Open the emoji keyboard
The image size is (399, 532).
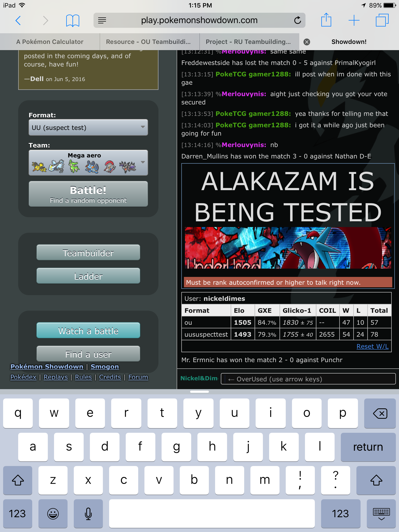pyautogui.click(x=53, y=514)
